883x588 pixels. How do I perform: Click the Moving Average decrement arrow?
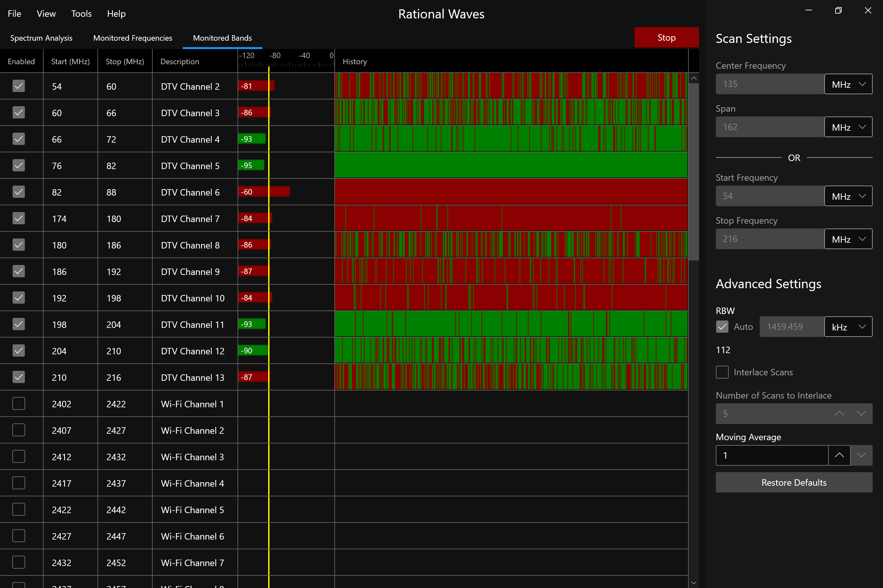coord(861,455)
